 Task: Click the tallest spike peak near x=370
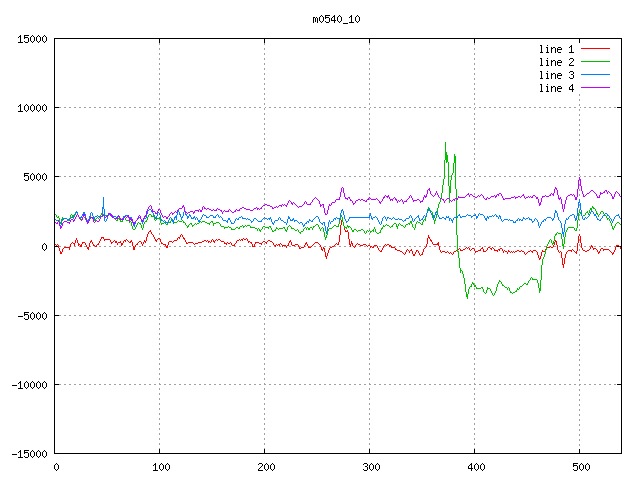click(x=445, y=143)
